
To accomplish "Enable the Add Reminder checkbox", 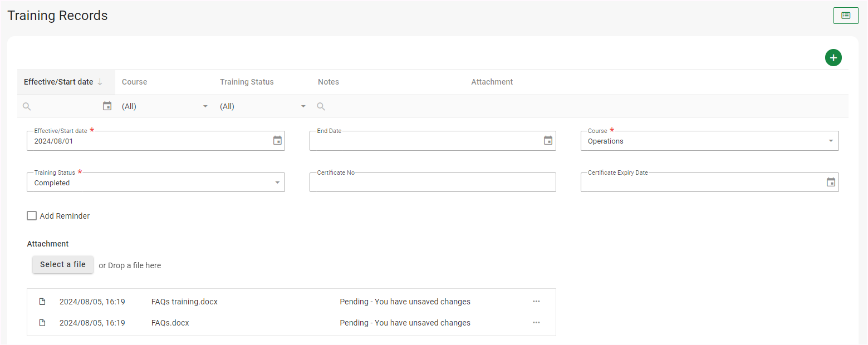I will (32, 216).
